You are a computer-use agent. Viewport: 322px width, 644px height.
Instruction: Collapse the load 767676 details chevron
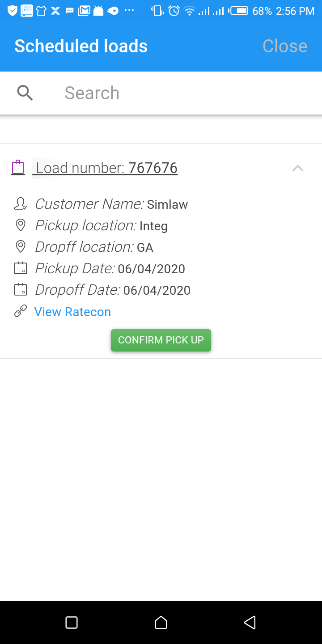click(x=298, y=168)
